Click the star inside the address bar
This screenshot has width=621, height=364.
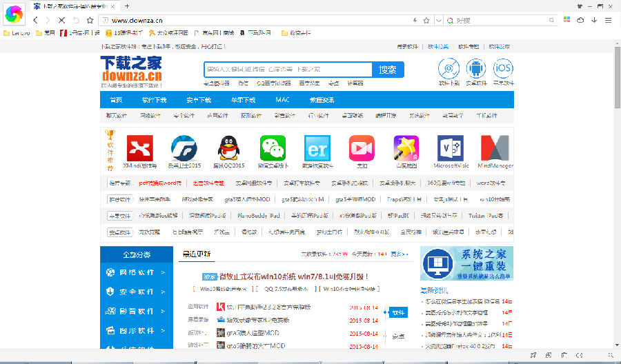(426, 20)
